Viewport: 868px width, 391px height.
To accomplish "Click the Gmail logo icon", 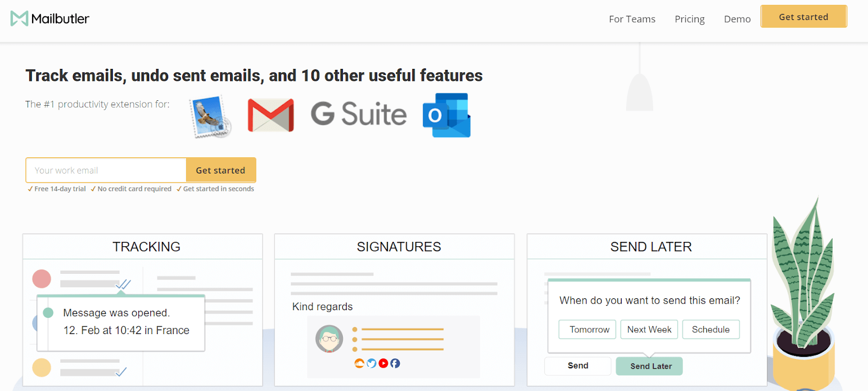I will click(271, 115).
